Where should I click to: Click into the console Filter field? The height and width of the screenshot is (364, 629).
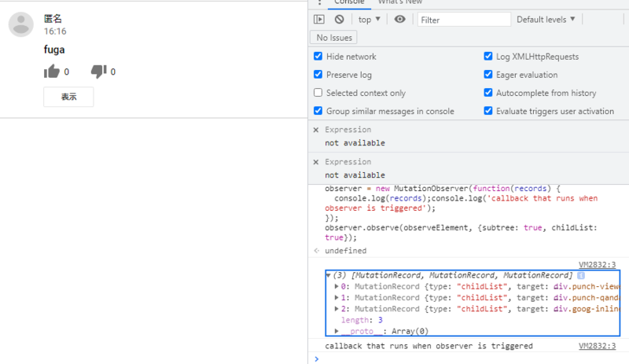click(x=464, y=20)
